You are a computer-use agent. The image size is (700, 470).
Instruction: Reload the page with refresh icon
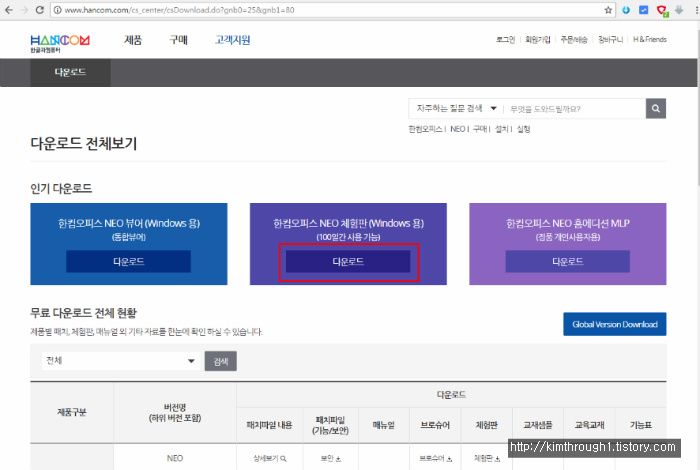(39, 10)
